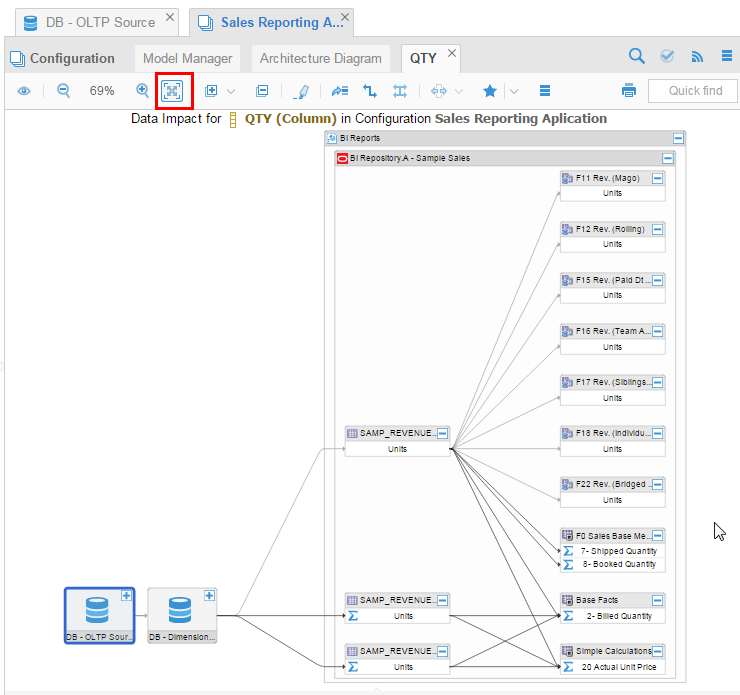Open the dropdown arrow next to star
The height and width of the screenshot is (695, 740).
(x=514, y=91)
